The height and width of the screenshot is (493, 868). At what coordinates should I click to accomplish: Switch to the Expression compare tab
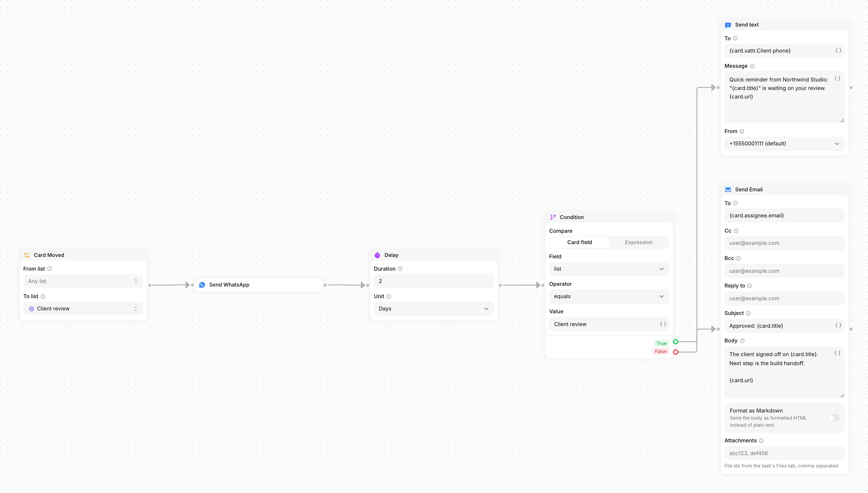click(x=638, y=242)
